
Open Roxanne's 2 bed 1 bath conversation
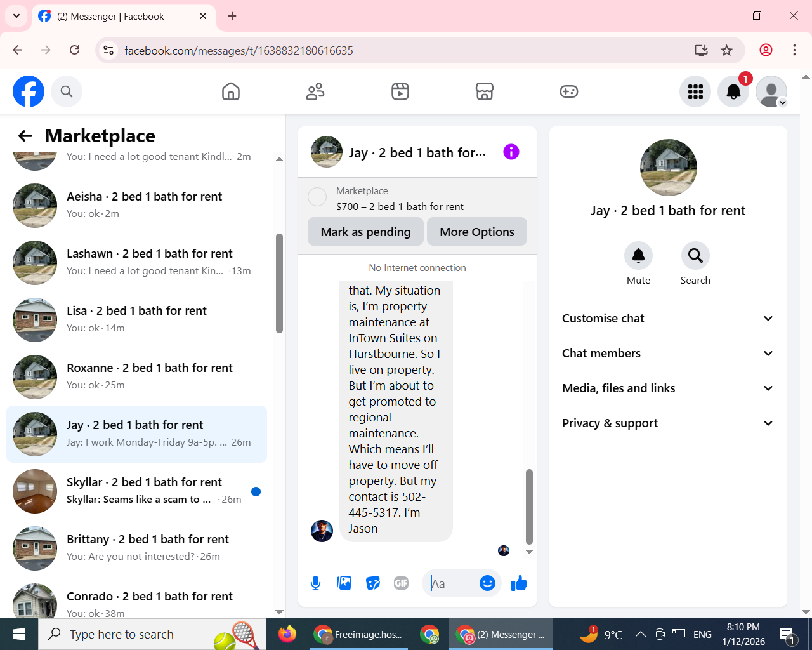point(136,377)
